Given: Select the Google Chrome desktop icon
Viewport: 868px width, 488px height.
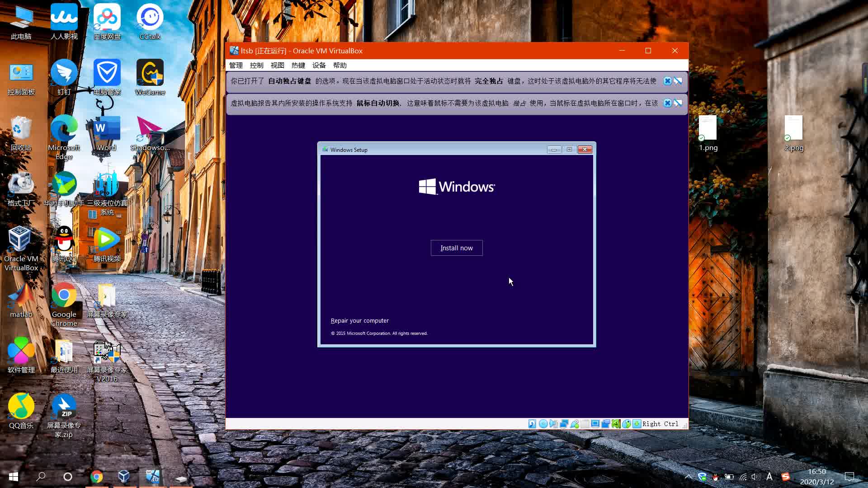Looking at the screenshot, I should pos(64,305).
